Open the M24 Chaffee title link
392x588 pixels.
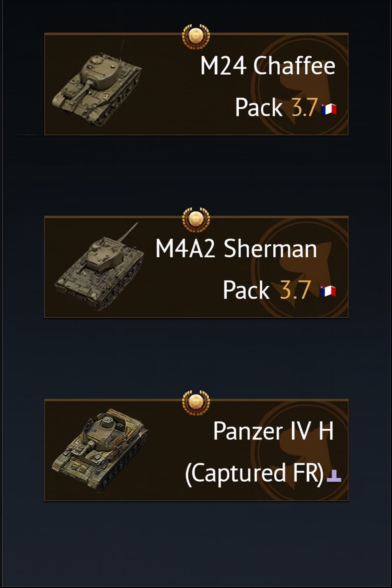pyautogui.click(x=268, y=65)
